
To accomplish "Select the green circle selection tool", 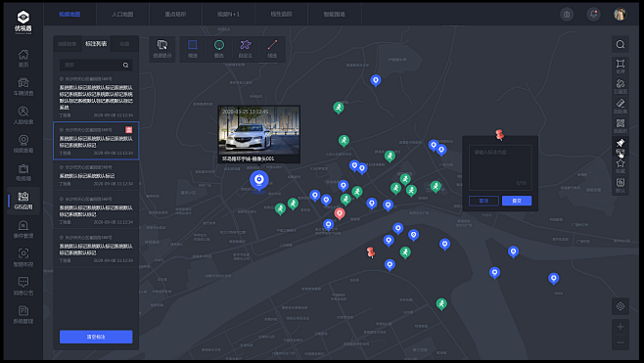I will 219,49.
